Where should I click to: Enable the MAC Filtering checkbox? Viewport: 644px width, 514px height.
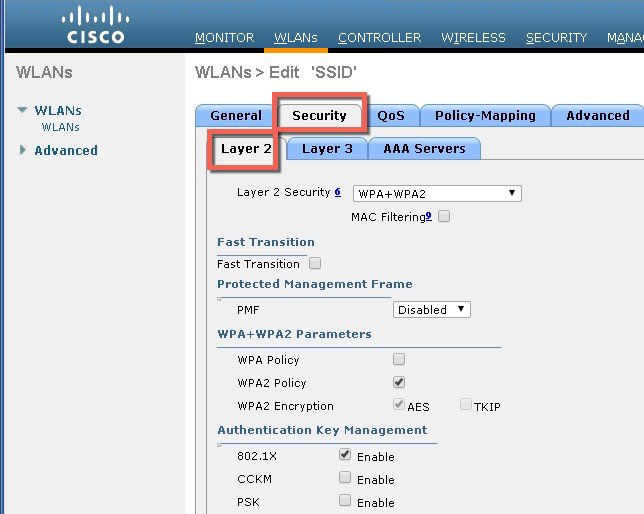pyautogui.click(x=444, y=216)
